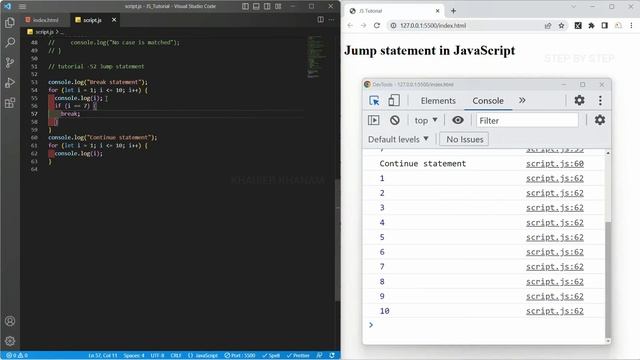Image resolution: width=640 pixels, height=360 pixels.
Task: Close the script.js editor tab
Action: coord(114,20)
